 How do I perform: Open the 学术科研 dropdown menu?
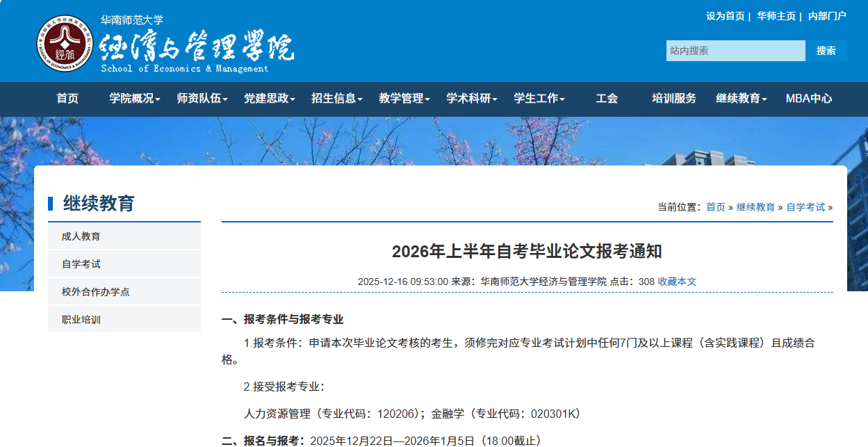tap(471, 99)
